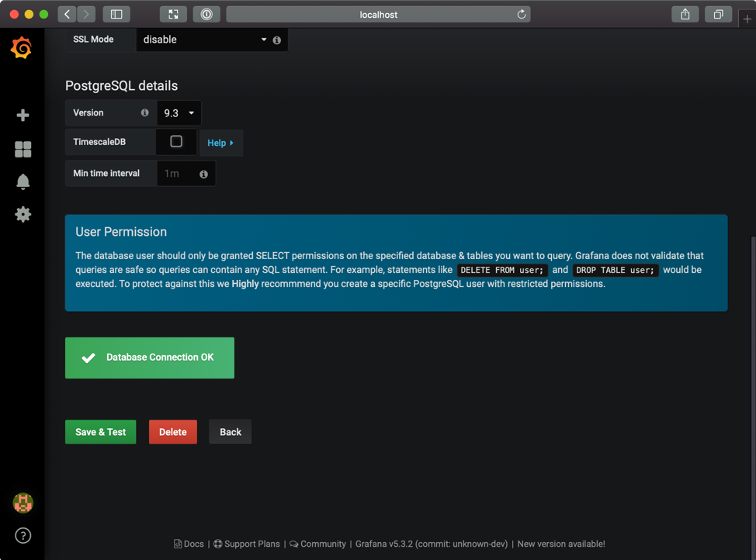This screenshot has width=756, height=560.
Task: Open the Community footer link
Action: pyautogui.click(x=317, y=544)
